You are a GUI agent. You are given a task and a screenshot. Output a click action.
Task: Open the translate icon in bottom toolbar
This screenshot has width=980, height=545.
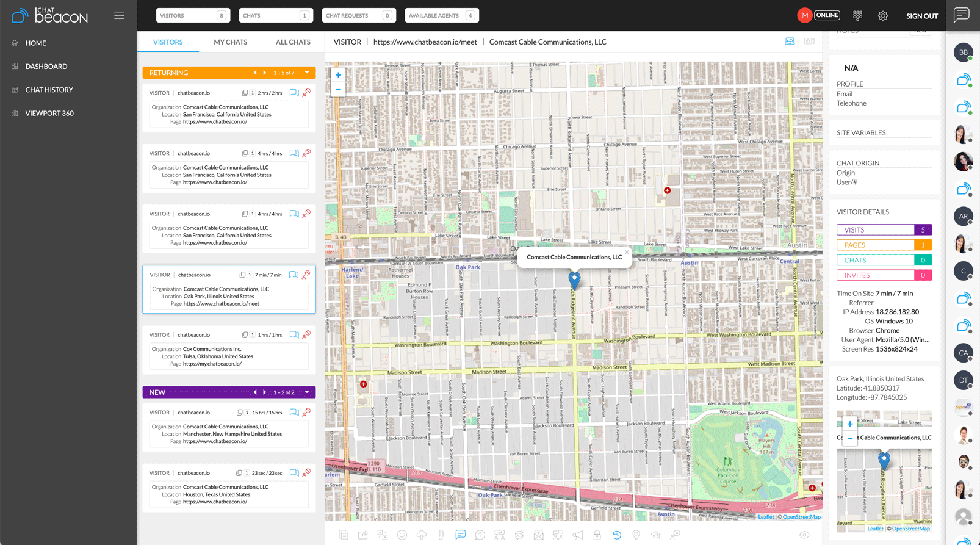tap(383, 535)
